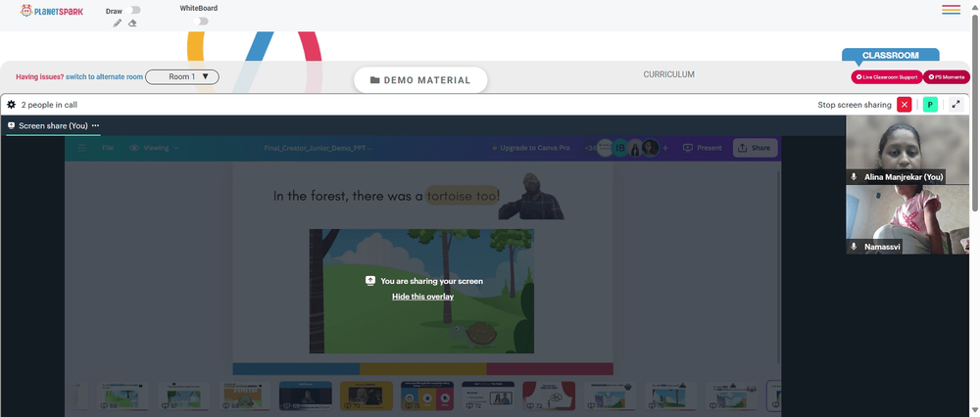Click Live Classroom Support button
Viewport: 980px width, 417px height.
tap(886, 76)
